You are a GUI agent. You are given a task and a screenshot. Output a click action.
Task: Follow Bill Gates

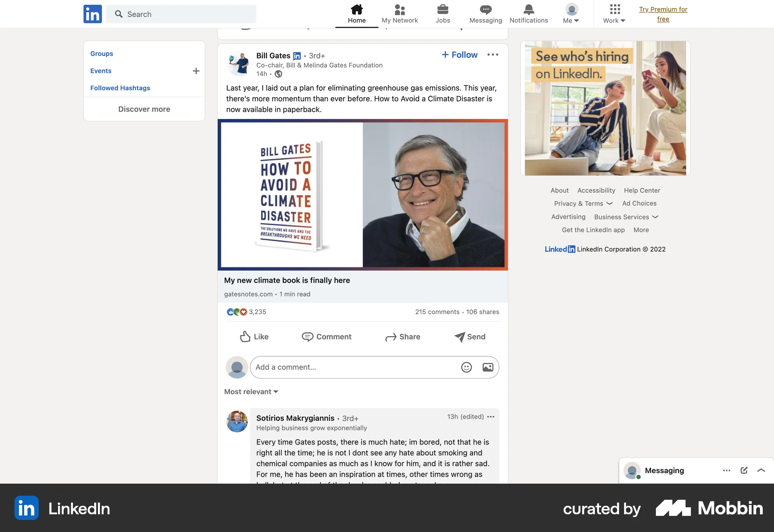coord(459,54)
